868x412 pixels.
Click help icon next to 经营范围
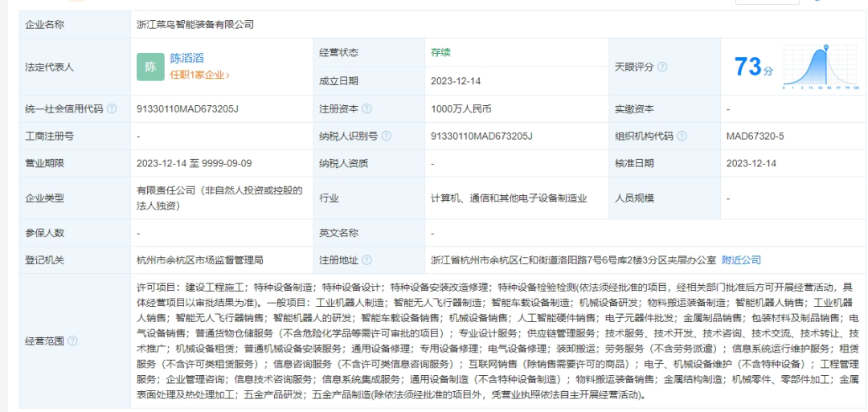click(x=72, y=341)
